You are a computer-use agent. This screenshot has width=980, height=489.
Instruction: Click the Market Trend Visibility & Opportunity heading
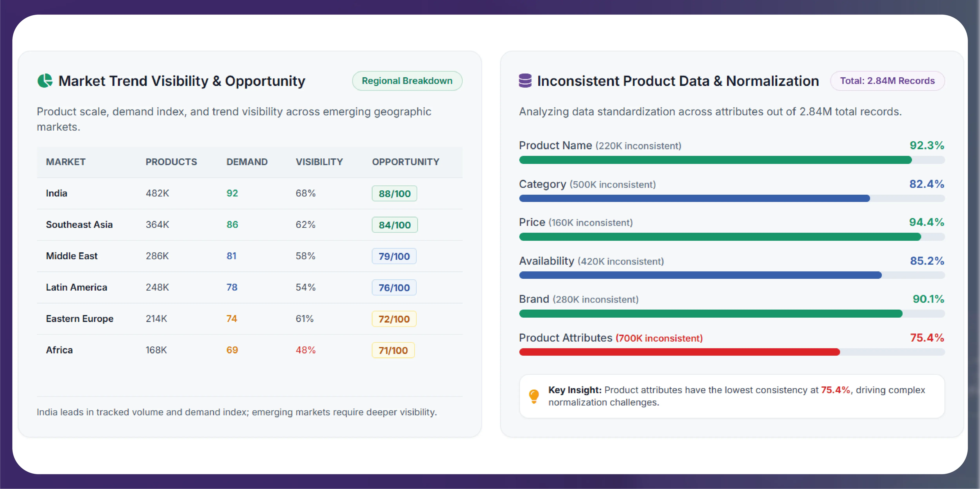[182, 81]
